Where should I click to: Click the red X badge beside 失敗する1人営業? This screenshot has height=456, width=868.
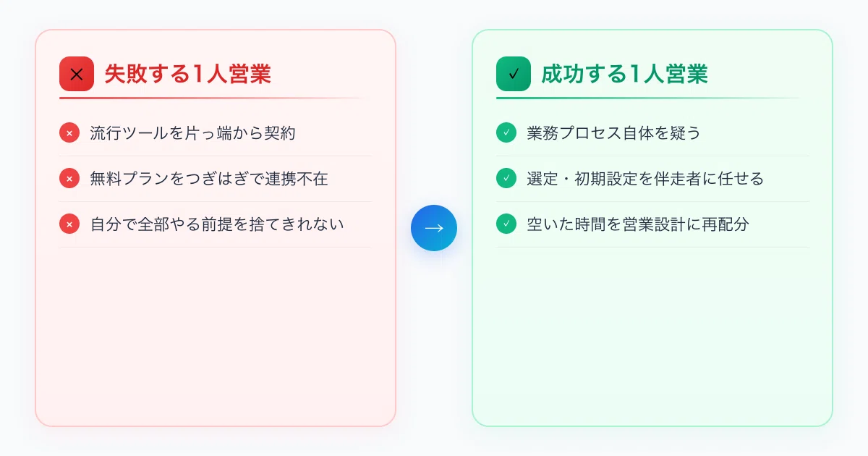click(77, 74)
